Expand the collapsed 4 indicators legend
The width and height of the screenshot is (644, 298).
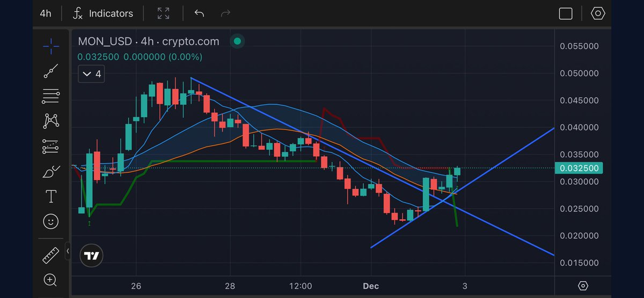(91, 74)
